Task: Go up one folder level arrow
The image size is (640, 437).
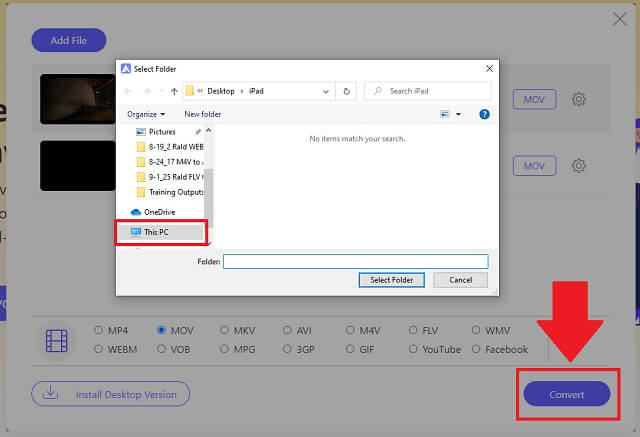Action: 174,91
